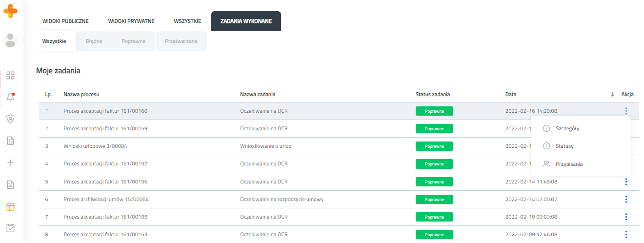Click the plus icon in sidebar

click(10, 162)
